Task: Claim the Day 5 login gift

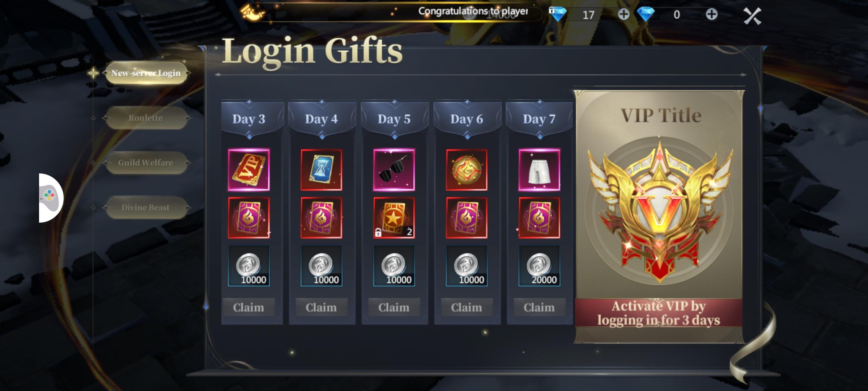Action: click(x=394, y=307)
